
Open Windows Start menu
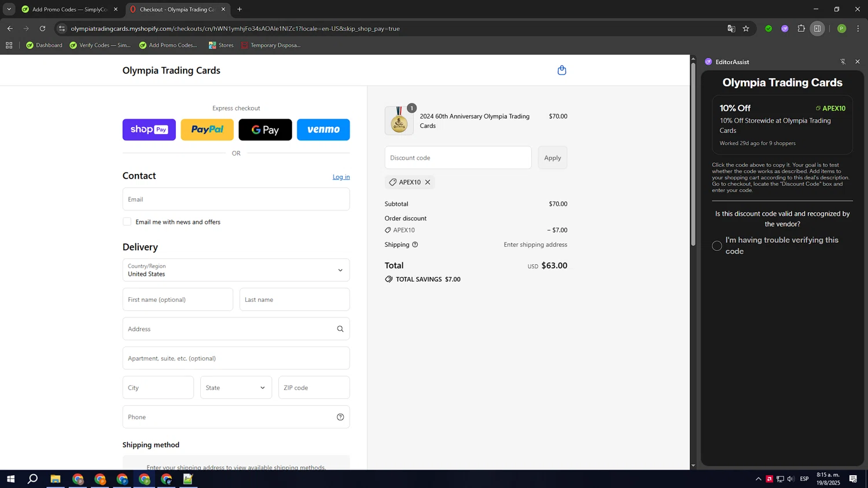tap(10, 479)
